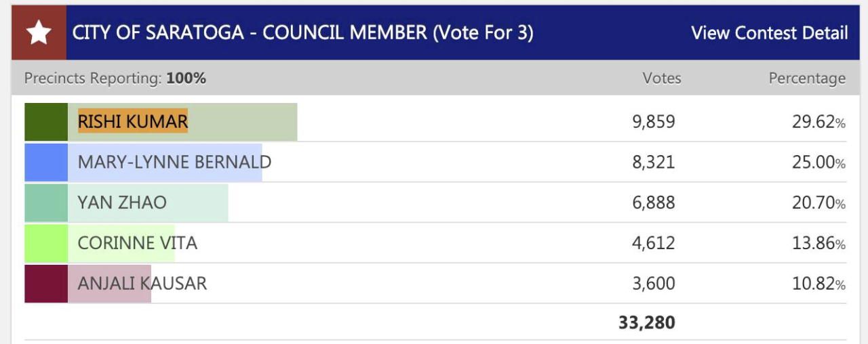Click the 33,280 total votes figure
This screenshot has width=868, height=344.
tap(647, 322)
